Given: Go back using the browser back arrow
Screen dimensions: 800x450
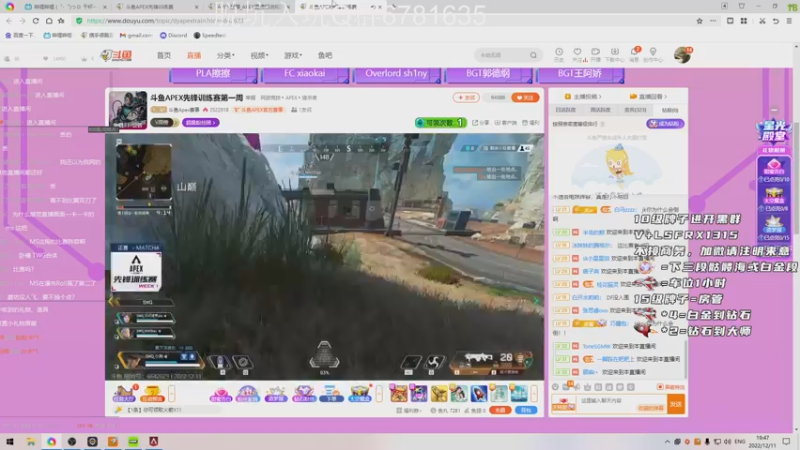Looking at the screenshot, I should pyautogui.click(x=9, y=21).
